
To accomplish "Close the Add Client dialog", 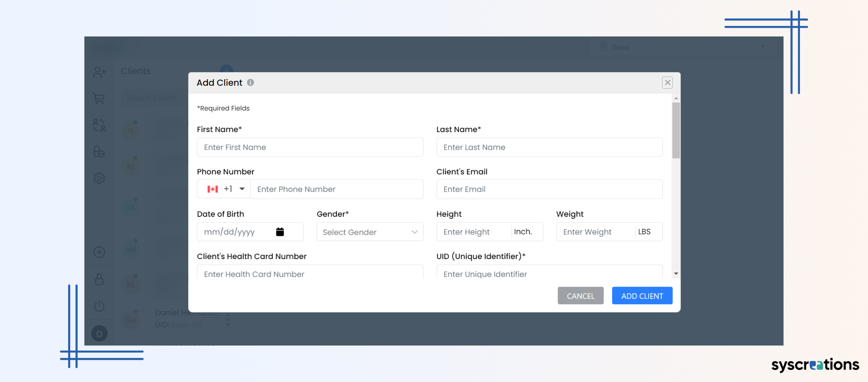I will coord(667,83).
